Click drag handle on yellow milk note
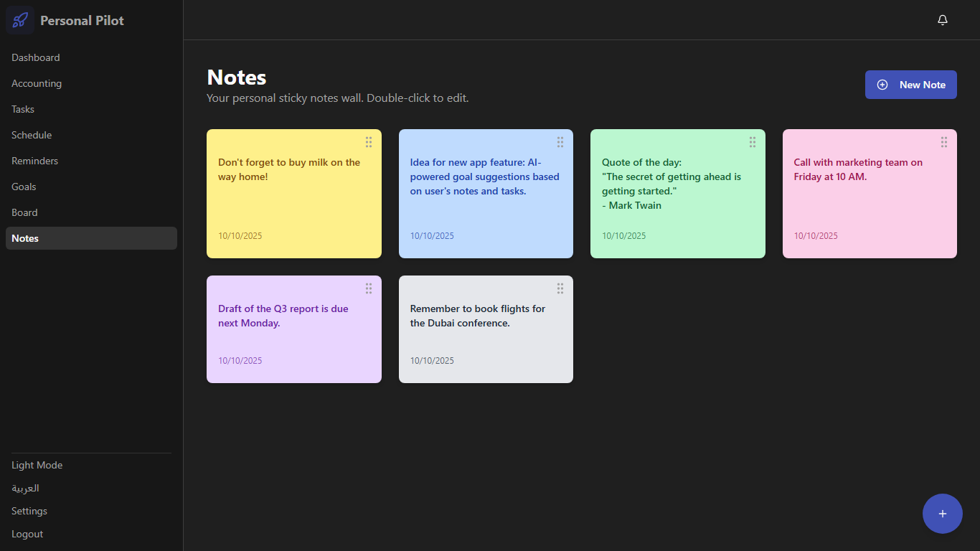Viewport: 980px width, 551px height. pos(369,142)
